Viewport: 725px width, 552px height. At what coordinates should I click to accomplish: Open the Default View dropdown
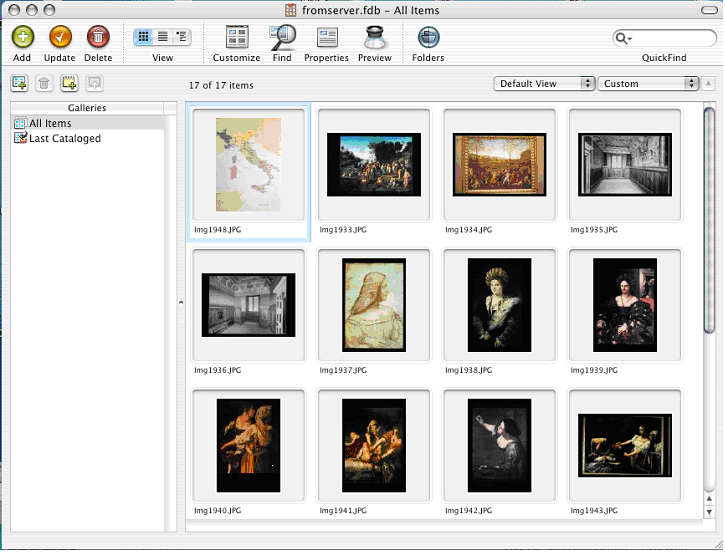click(x=544, y=84)
